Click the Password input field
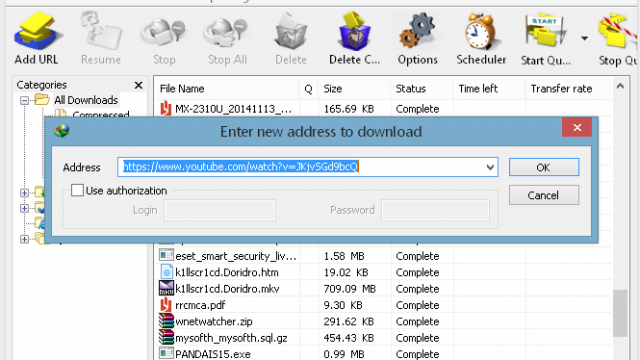This screenshot has height=360, width=640. (x=435, y=210)
